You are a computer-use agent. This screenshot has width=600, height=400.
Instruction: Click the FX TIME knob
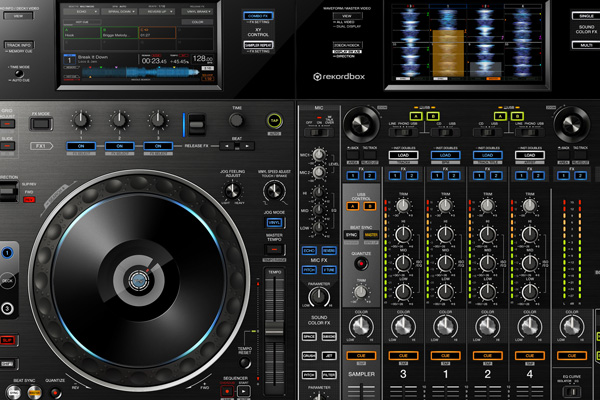point(236,121)
